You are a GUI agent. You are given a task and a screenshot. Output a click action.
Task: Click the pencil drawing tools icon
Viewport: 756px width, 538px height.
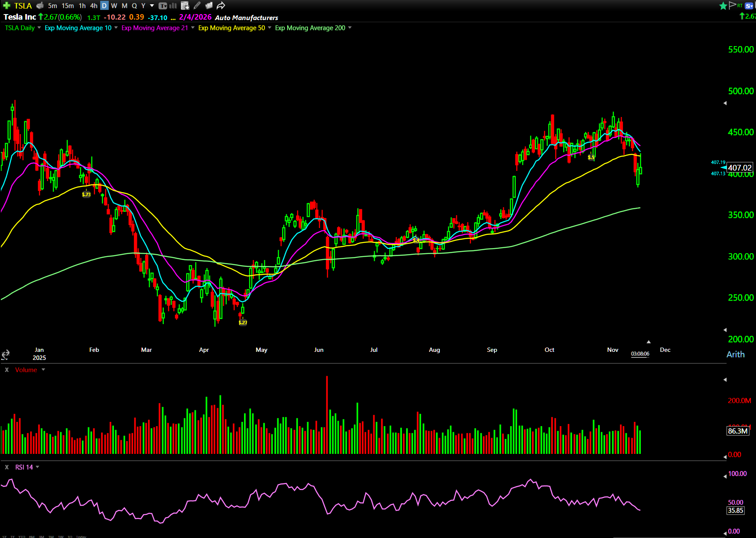pos(197,6)
